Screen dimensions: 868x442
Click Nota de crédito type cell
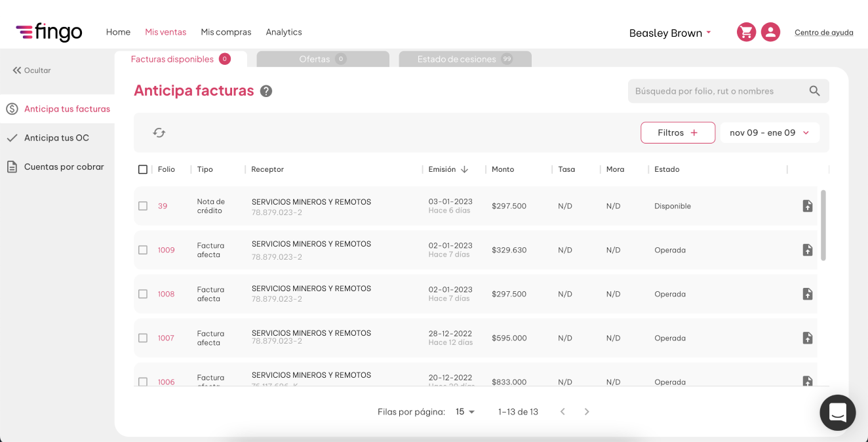(x=210, y=206)
